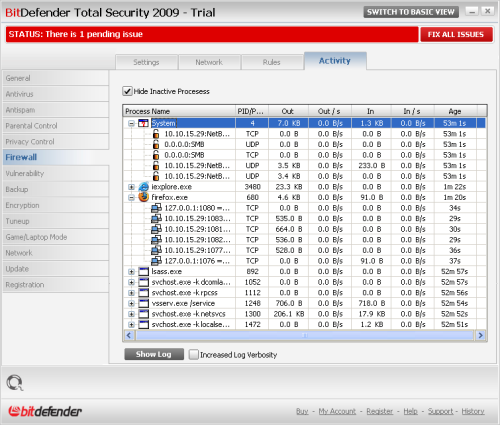Click Switch to Basic View button
The width and height of the screenshot is (500, 425).
coord(411,12)
